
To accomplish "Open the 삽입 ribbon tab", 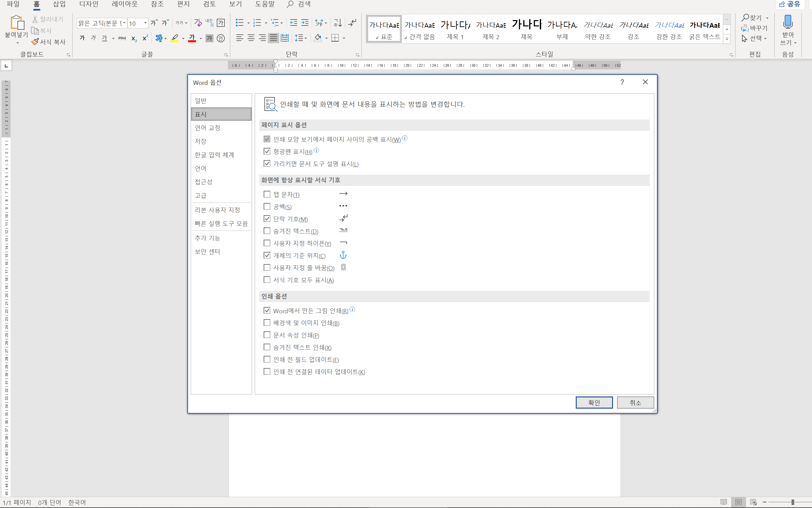I will pos(59,4).
